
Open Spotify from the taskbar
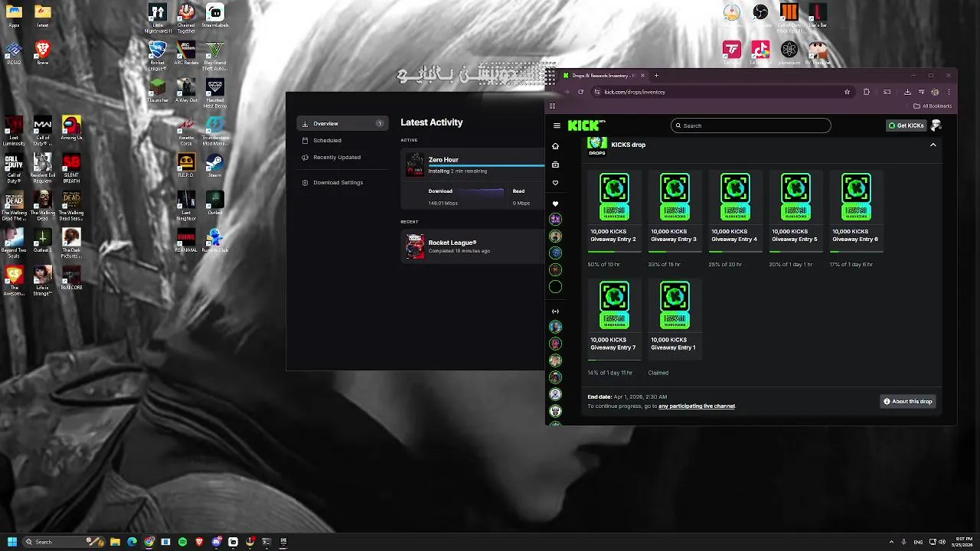(182, 542)
